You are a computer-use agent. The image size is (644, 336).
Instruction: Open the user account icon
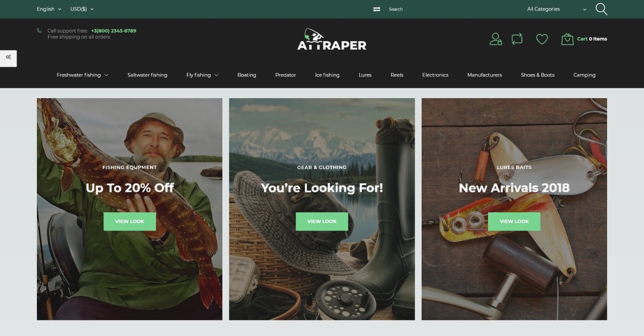point(495,39)
